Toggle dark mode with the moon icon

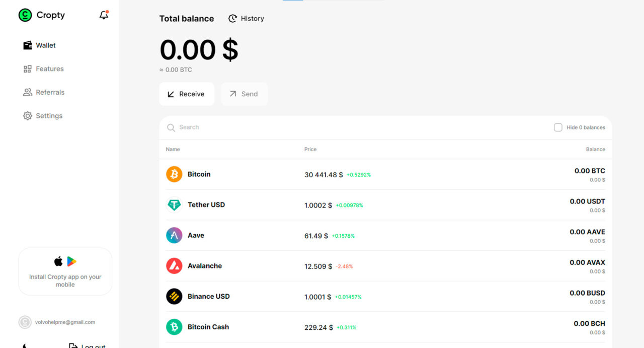25,345
